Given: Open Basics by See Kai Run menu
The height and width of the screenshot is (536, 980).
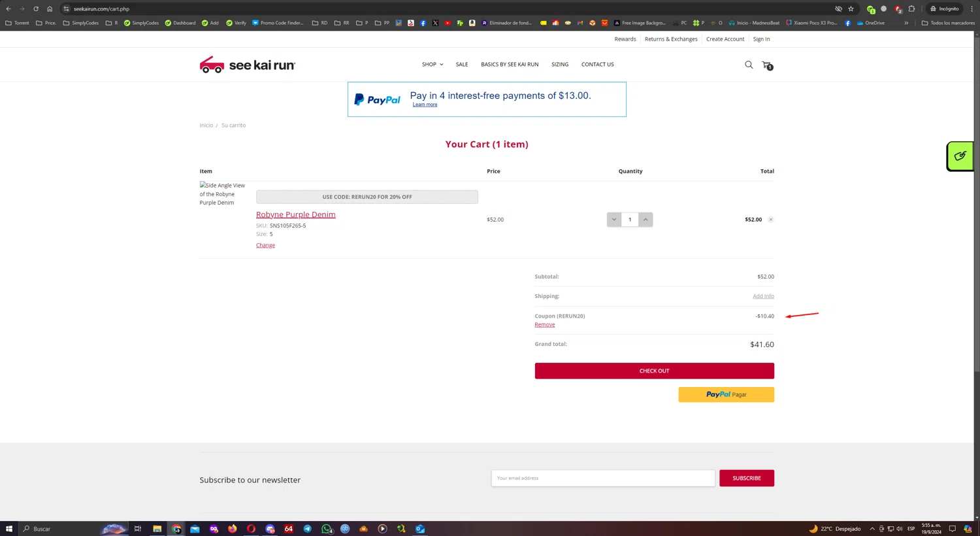Looking at the screenshot, I should [x=510, y=64].
